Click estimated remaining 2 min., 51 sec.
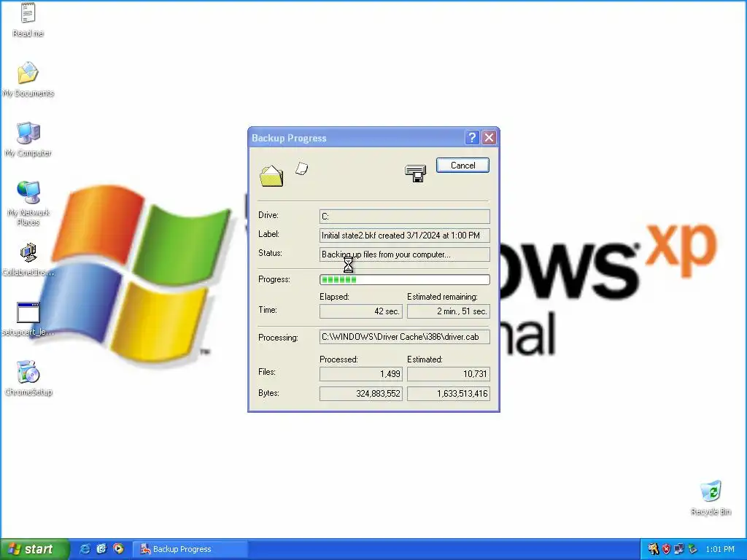This screenshot has height=560, width=747. (x=449, y=311)
